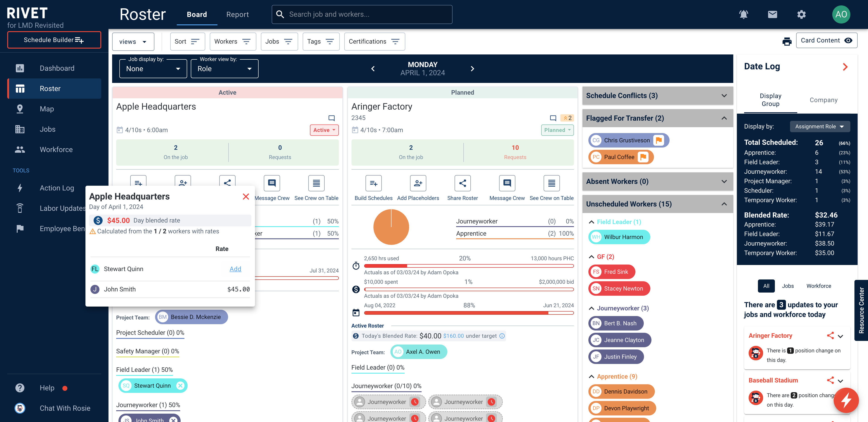Open the Resource Center side tab
This screenshot has height=422, width=868.
point(861,310)
